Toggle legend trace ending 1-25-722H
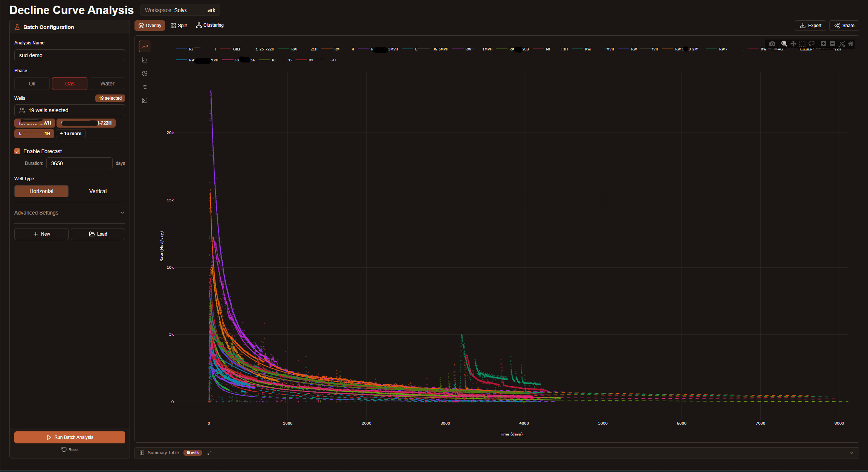The width and height of the screenshot is (868, 472). [247, 49]
